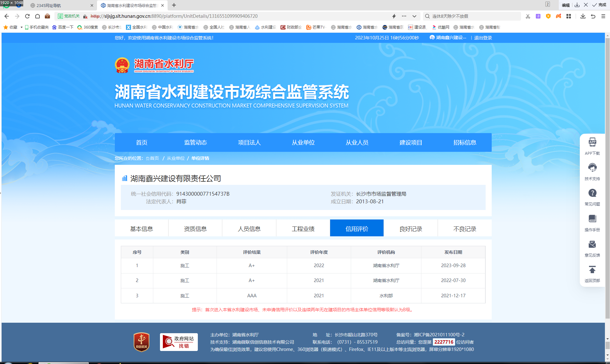Screen dimensions: 610x364
Task: Open the address bar three-dot menu
Action: [404, 16]
